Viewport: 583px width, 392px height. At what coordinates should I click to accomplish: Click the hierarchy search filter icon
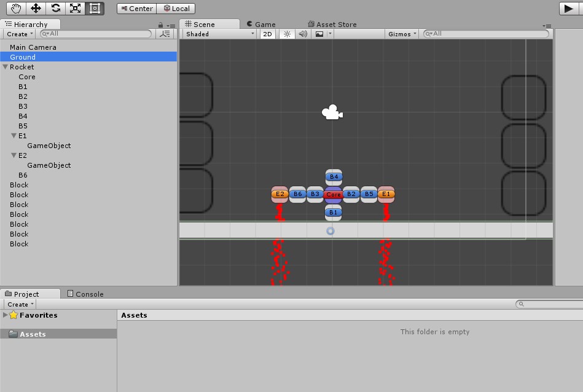pos(165,34)
